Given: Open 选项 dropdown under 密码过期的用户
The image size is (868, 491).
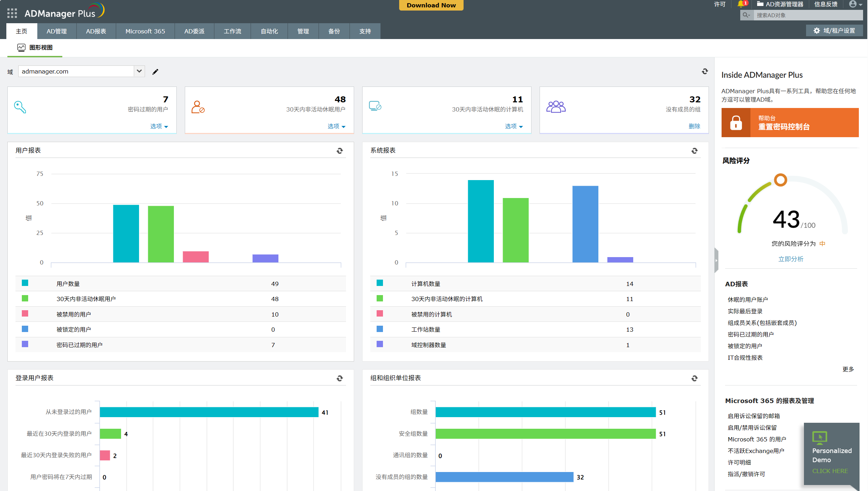Looking at the screenshot, I should (159, 126).
